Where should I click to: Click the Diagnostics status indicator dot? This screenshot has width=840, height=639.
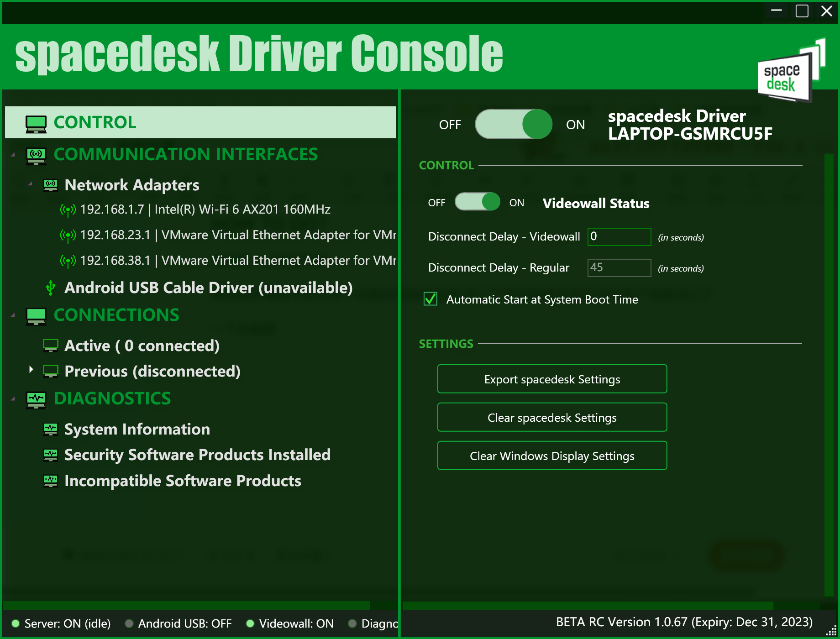pyautogui.click(x=352, y=623)
